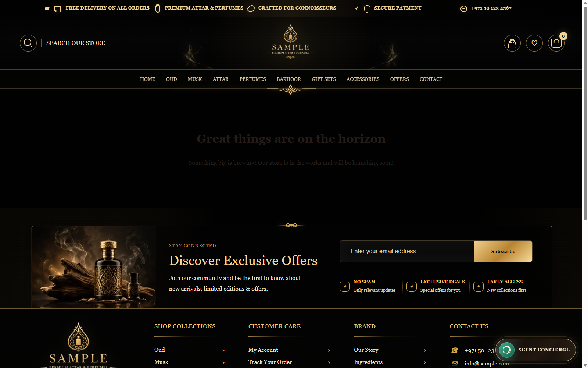Screen dimensions: 588x368
Task: Open the OUD menu item
Action: (171, 79)
